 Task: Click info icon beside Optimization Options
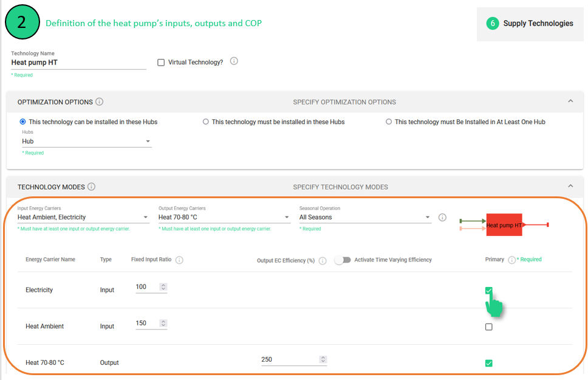tap(100, 102)
